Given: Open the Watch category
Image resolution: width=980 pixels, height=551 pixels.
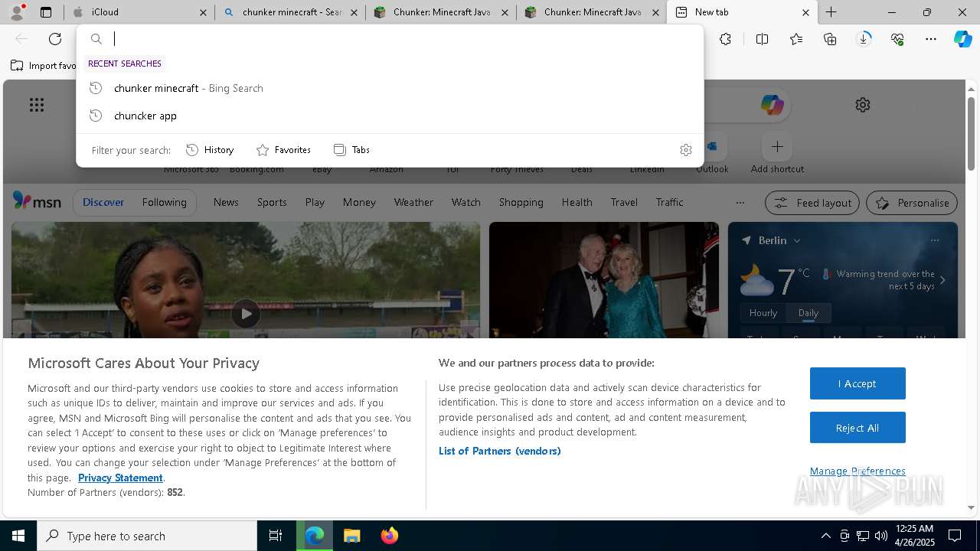Looking at the screenshot, I should (466, 202).
